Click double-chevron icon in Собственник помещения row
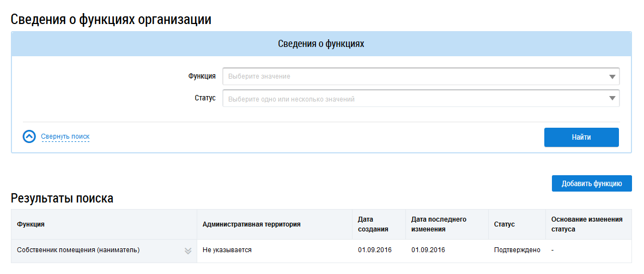The height and width of the screenshot is (274, 644). [x=188, y=251]
